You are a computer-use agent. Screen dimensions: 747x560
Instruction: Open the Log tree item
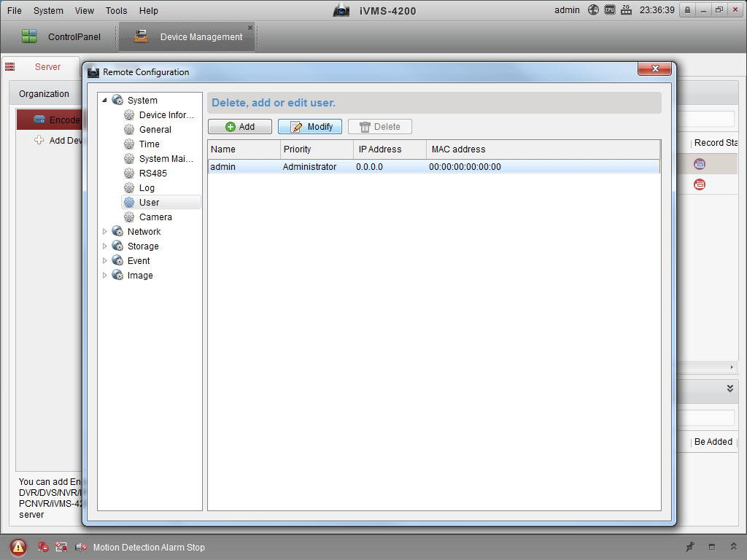pyautogui.click(x=147, y=187)
